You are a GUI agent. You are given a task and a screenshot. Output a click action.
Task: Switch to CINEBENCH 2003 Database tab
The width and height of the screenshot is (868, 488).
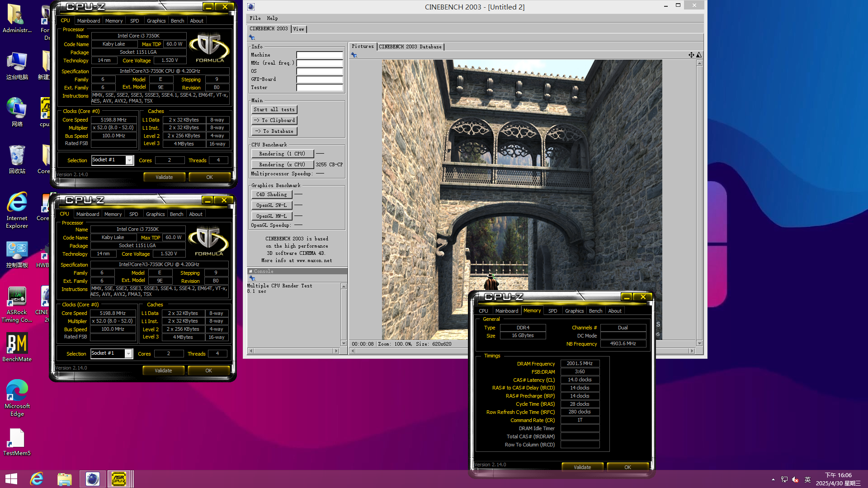point(410,47)
